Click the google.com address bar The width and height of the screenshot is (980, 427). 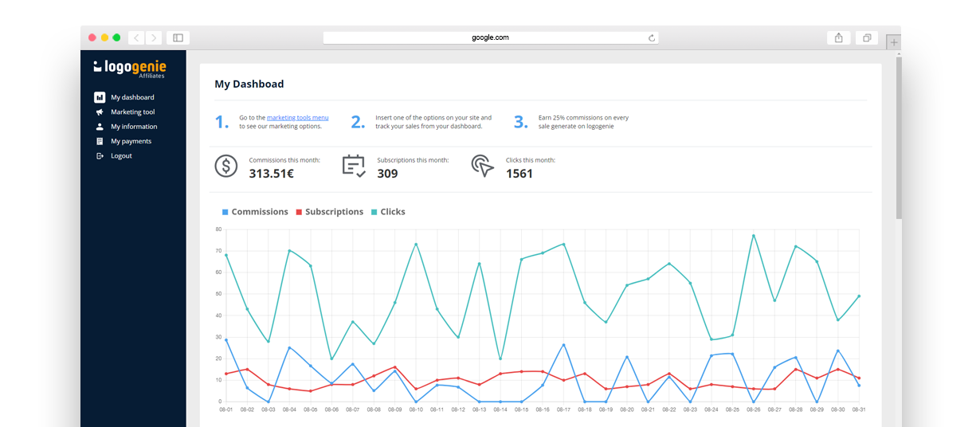coord(490,37)
